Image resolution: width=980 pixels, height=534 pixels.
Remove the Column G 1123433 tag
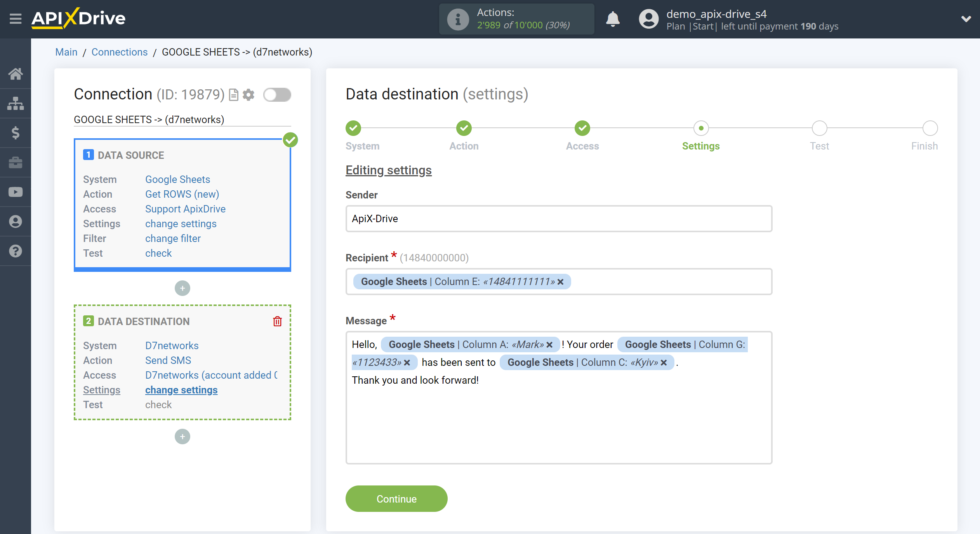point(407,363)
